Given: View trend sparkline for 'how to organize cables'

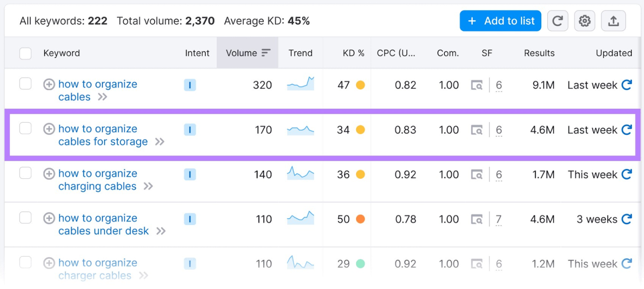Looking at the screenshot, I should 300,84.
